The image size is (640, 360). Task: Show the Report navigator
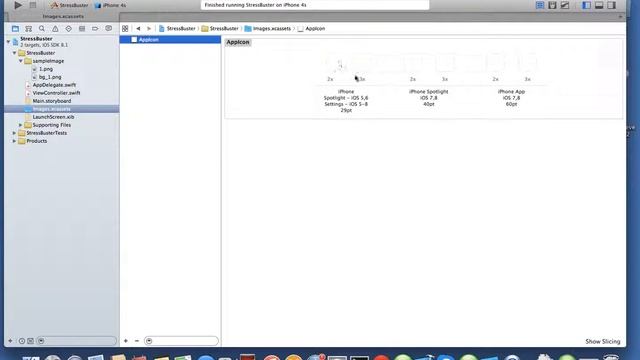click(x=109, y=29)
